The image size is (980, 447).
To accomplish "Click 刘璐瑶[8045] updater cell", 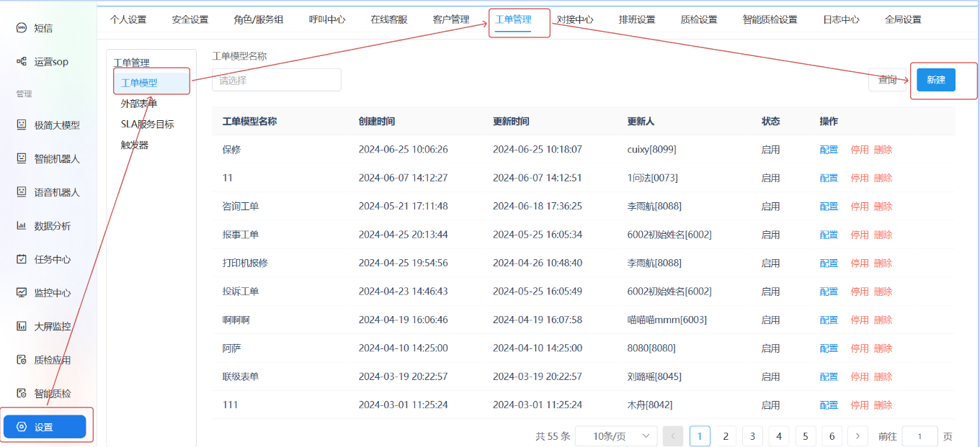I will click(x=654, y=376).
